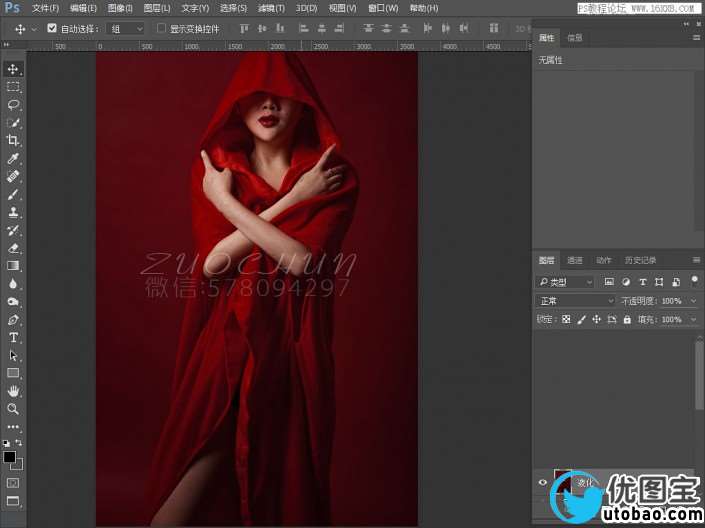Uncheck the 自动选择 checkbox
The width and height of the screenshot is (705, 528).
coord(52,28)
